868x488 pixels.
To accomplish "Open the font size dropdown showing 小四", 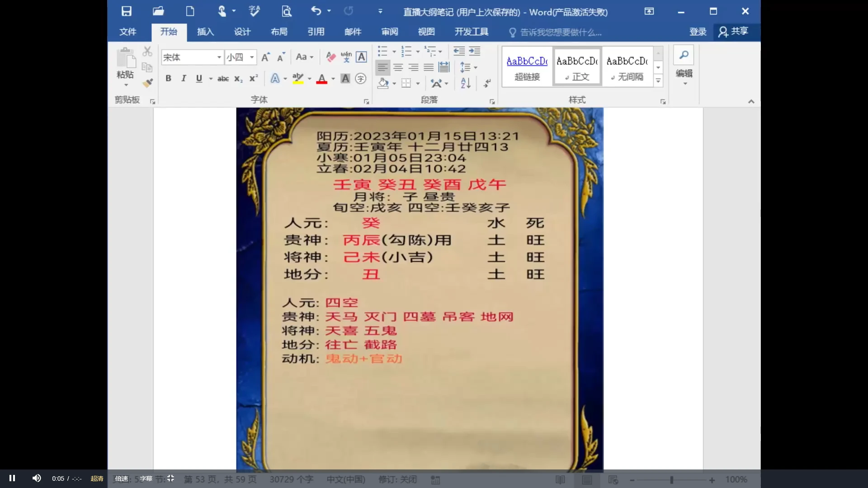I will [x=252, y=57].
